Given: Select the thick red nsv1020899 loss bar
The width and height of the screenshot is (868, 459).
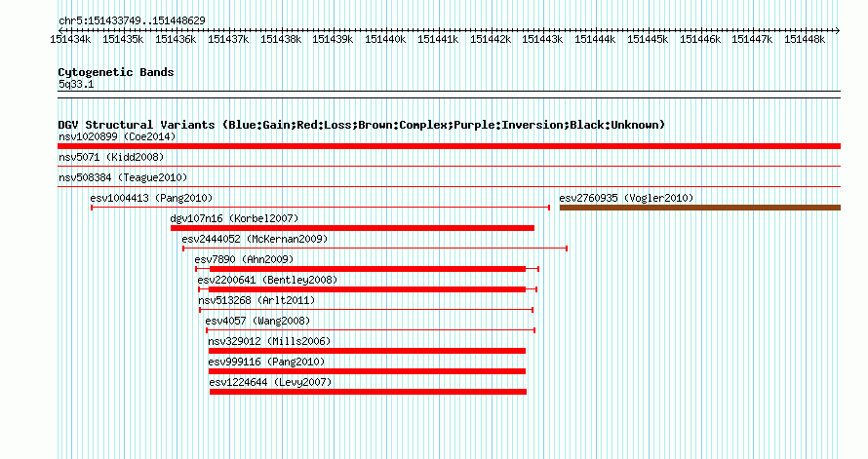Looking at the screenshot, I should (x=449, y=146).
